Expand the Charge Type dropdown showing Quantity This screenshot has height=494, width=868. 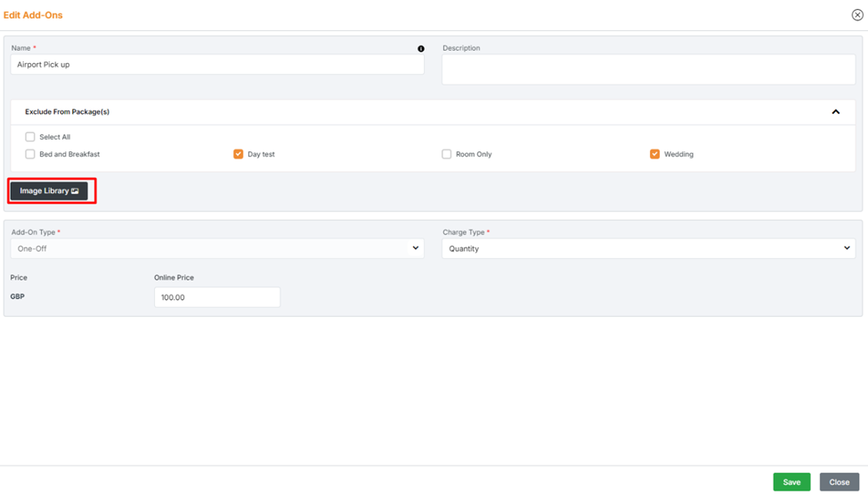pos(648,248)
